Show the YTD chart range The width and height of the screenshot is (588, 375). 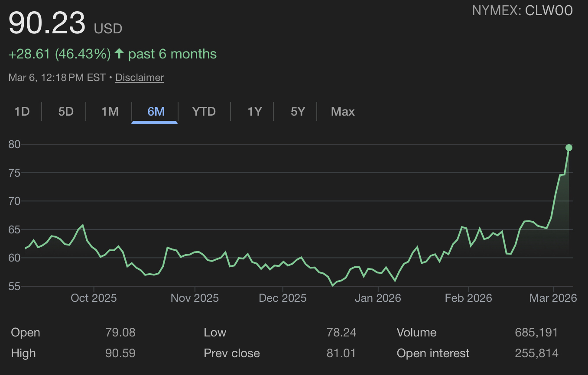[204, 112]
